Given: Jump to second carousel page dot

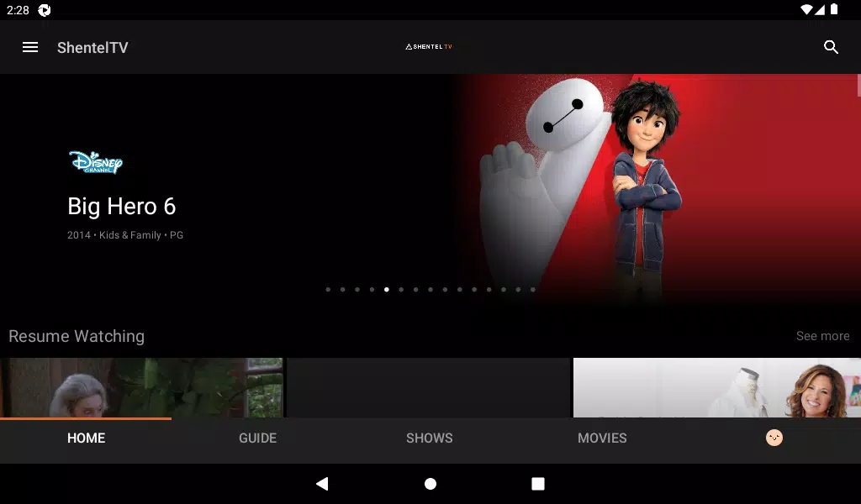Looking at the screenshot, I should pos(343,290).
